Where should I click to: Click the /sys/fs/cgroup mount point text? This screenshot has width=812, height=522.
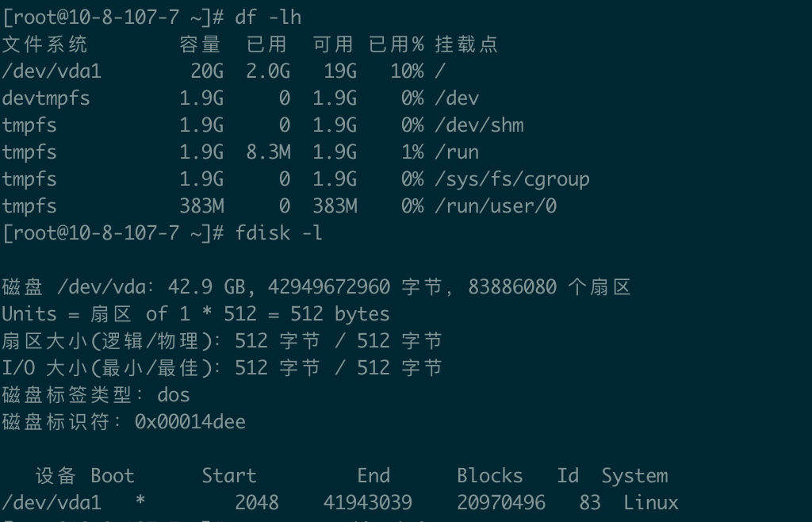click(512, 179)
